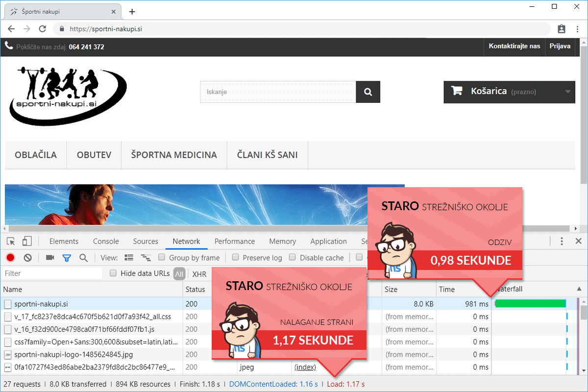This screenshot has width=588, height=392.
Task: Open the DevTools three-dot options menu
Action: (562, 241)
